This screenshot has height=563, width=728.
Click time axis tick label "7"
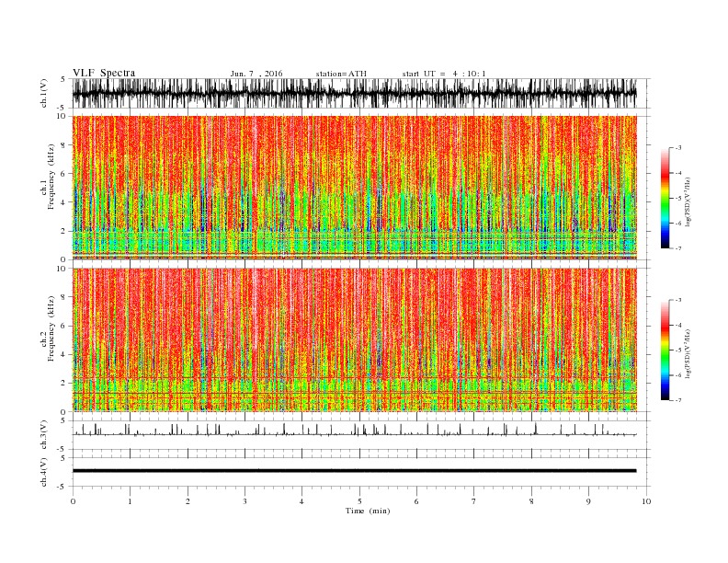tap(473, 501)
